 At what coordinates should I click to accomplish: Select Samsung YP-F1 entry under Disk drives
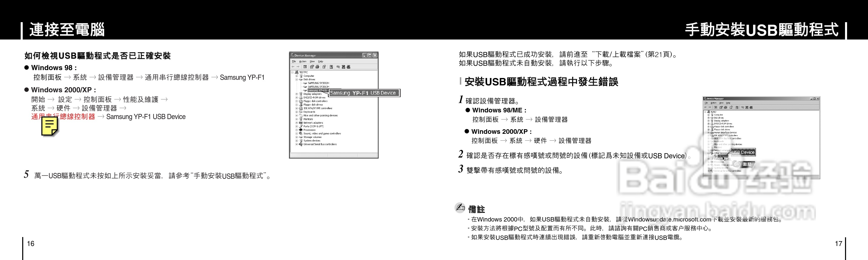(x=318, y=90)
